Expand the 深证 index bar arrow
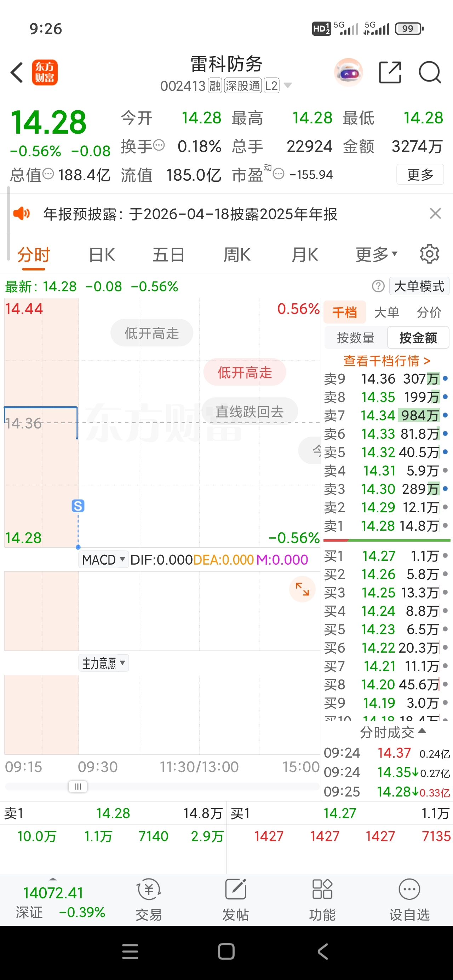 click(53, 879)
